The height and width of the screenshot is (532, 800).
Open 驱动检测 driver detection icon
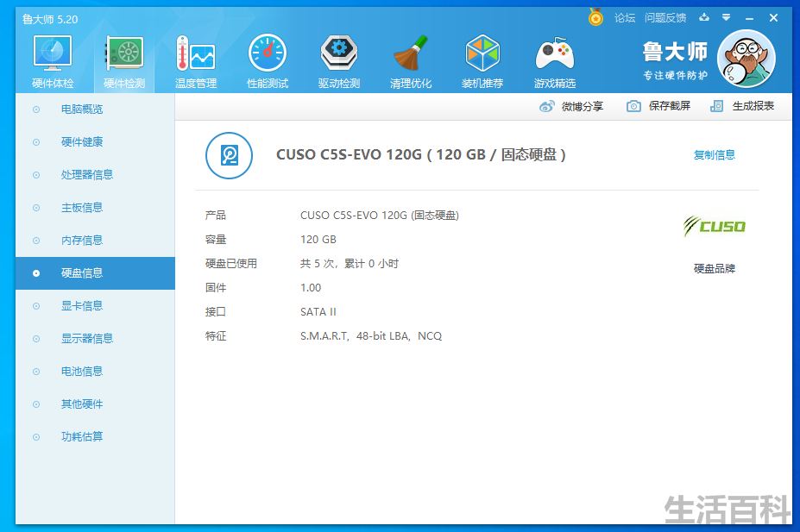339,52
